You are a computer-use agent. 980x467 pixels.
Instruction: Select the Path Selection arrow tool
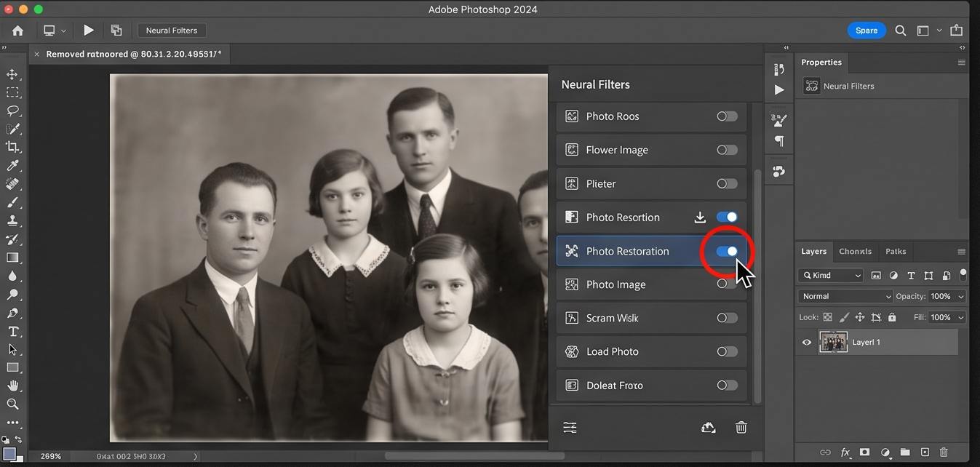click(x=12, y=349)
